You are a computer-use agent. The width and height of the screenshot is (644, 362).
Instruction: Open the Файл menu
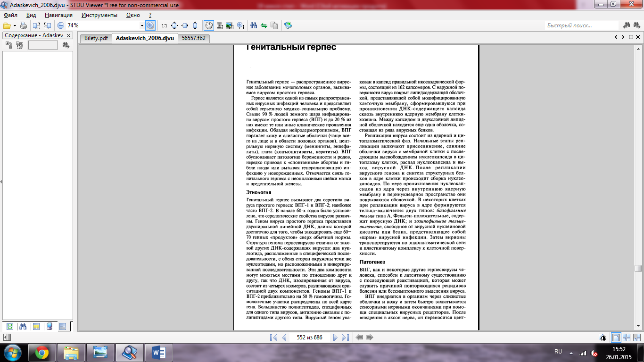10,15
